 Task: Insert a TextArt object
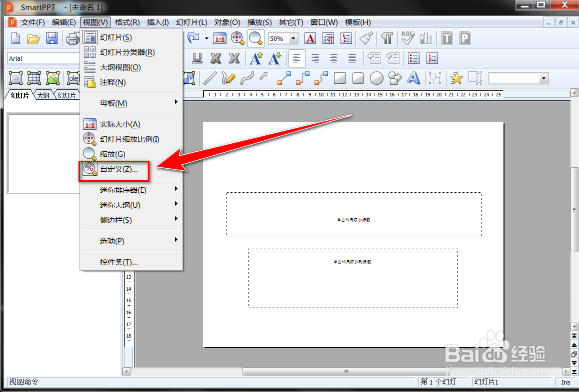(x=413, y=78)
